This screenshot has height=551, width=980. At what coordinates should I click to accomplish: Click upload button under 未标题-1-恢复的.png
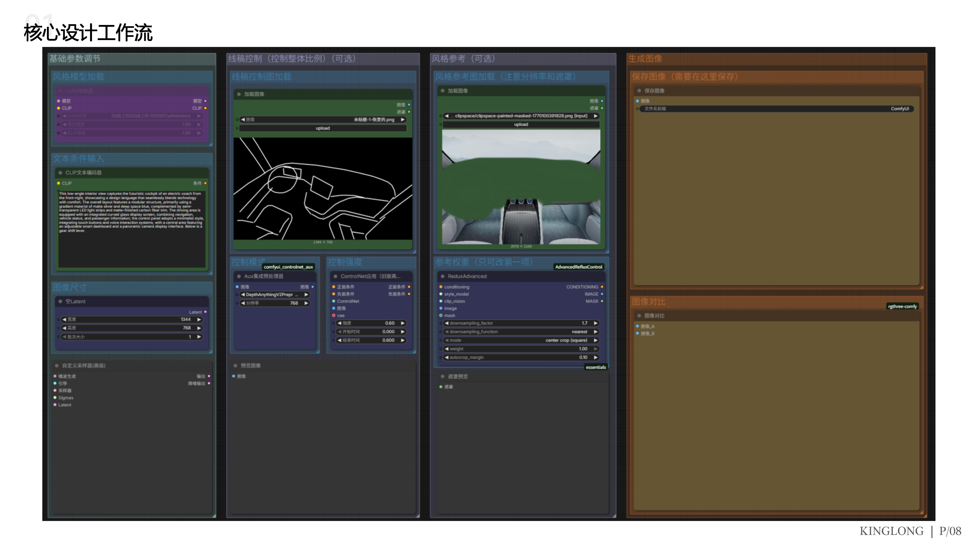323,129
